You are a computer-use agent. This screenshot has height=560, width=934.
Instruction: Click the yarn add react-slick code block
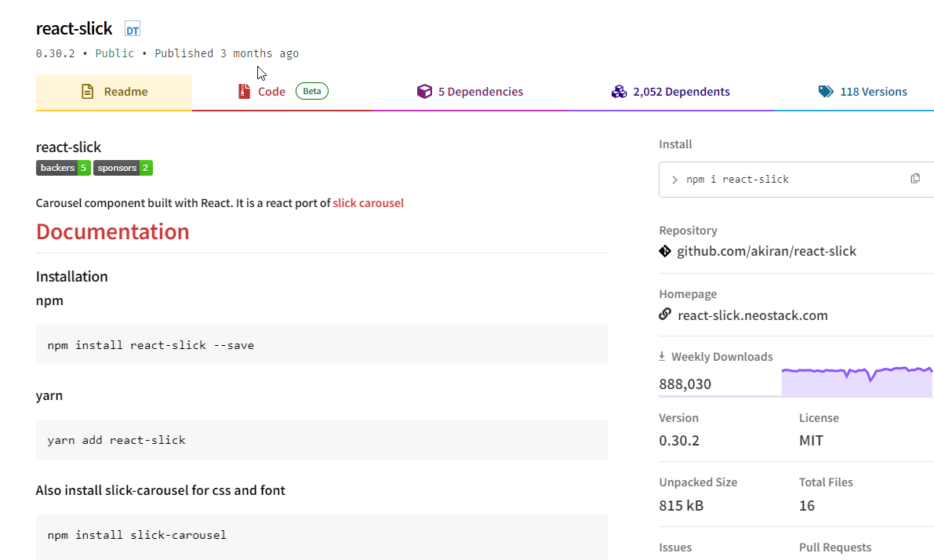pyautogui.click(x=322, y=440)
